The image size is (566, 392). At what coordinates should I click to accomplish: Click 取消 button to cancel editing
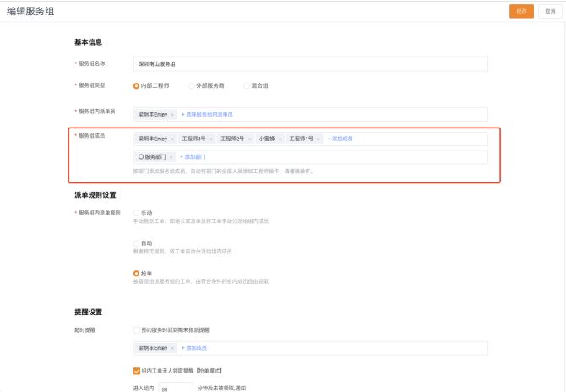coord(550,11)
